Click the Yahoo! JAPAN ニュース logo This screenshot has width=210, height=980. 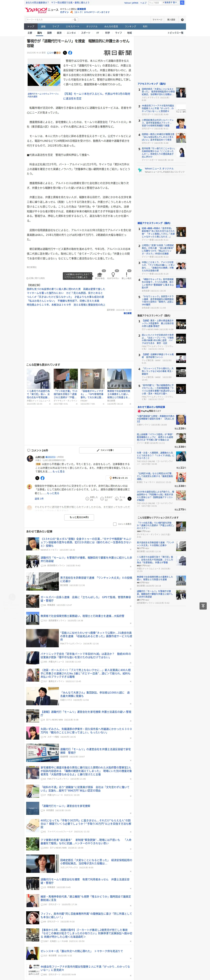tap(42, 10)
